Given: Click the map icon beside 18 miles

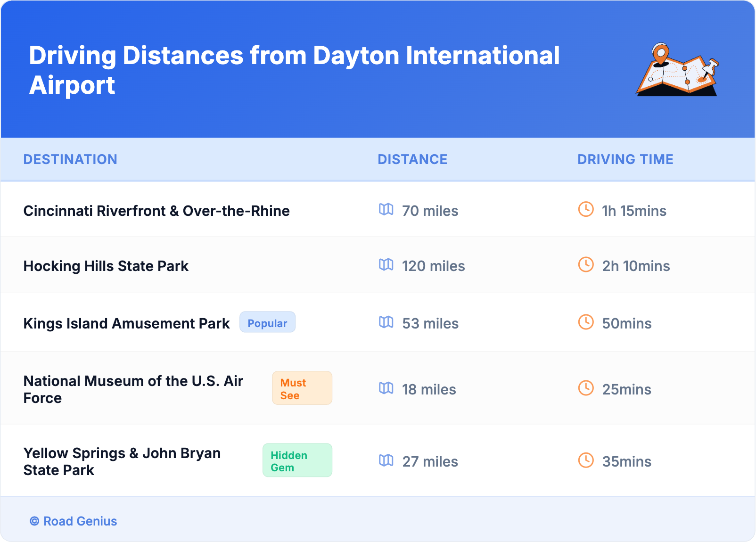Looking at the screenshot, I should point(386,388).
